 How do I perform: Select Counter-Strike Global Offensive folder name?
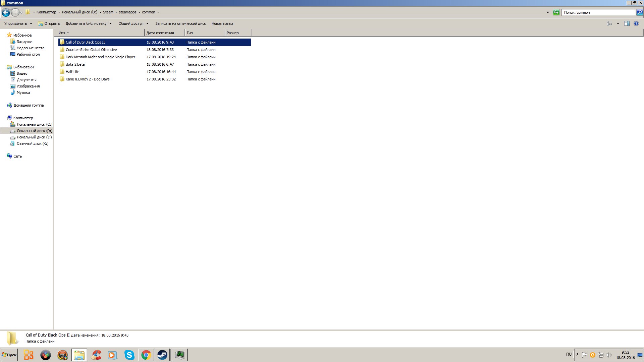(x=91, y=50)
